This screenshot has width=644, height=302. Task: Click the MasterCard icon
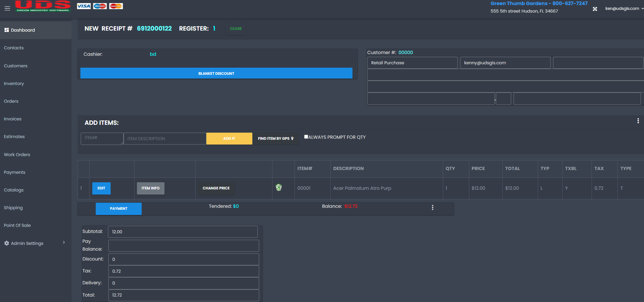[116, 6]
